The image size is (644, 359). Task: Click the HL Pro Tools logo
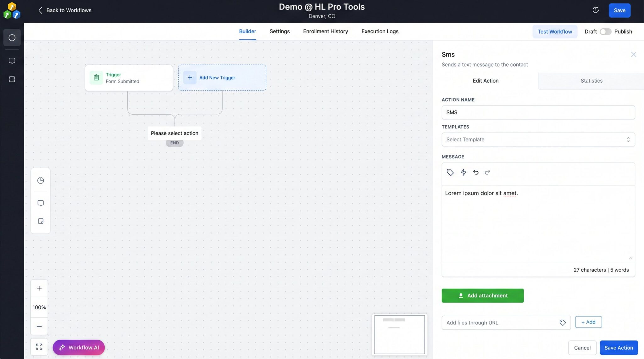click(12, 10)
